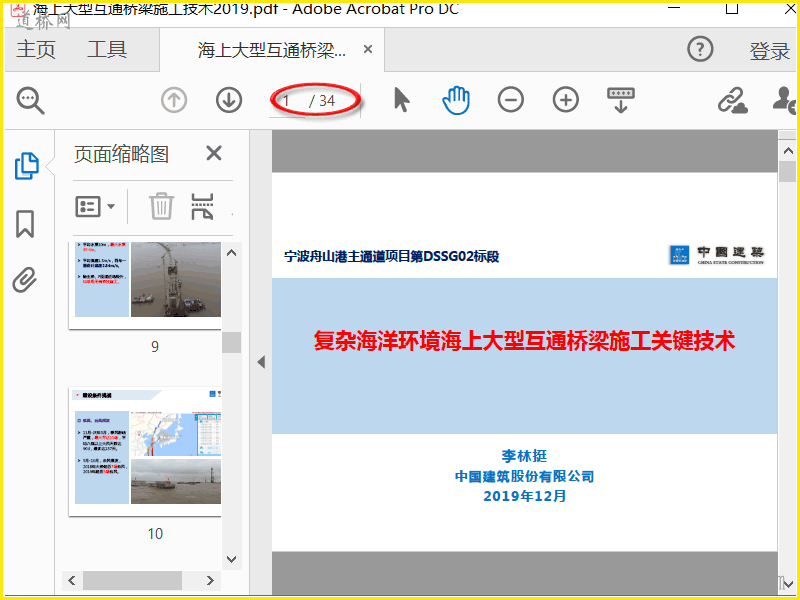Click the print pages icon in thumbnail toolbar

pos(203,206)
